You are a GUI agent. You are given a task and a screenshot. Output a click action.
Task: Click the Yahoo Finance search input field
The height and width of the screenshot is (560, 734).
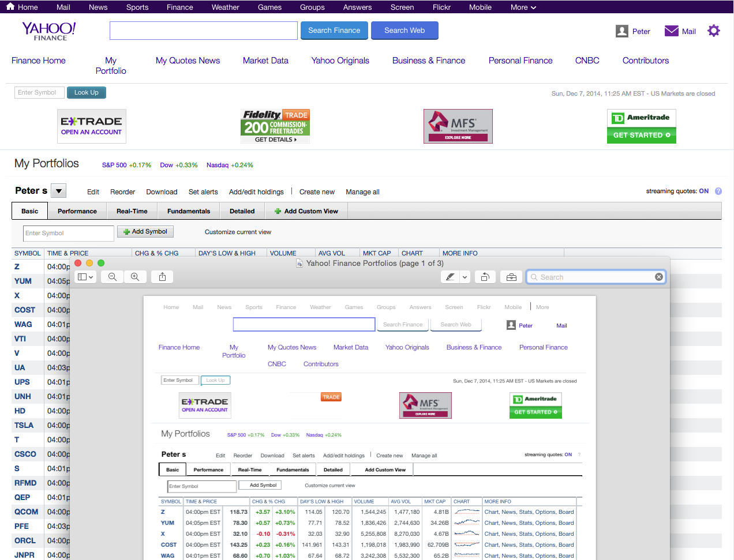pyautogui.click(x=204, y=31)
